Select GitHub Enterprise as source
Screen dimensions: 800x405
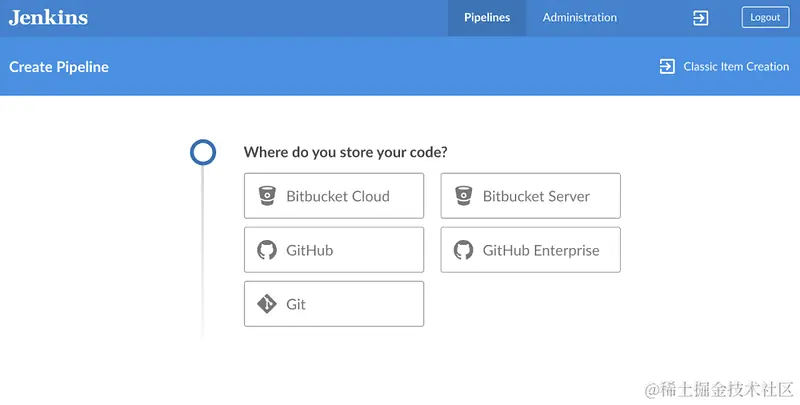[x=531, y=250]
